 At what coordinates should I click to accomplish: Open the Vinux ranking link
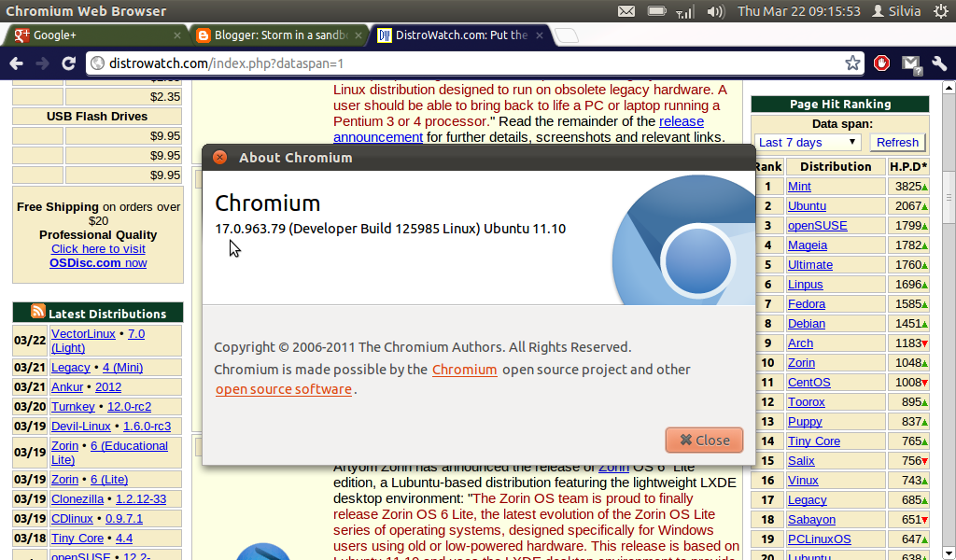[x=803, y=480]
